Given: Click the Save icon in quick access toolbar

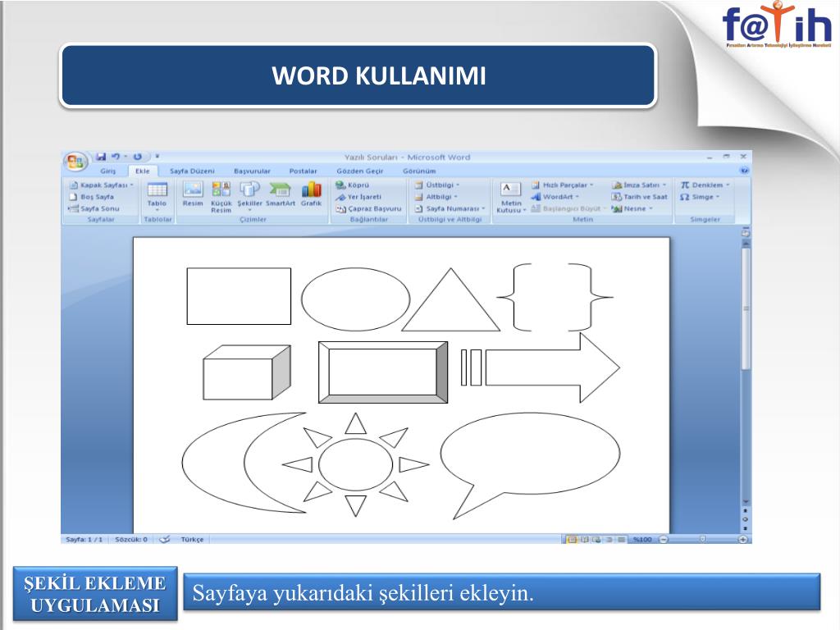Looking at the screenshot, I should [x=101, y=157].
